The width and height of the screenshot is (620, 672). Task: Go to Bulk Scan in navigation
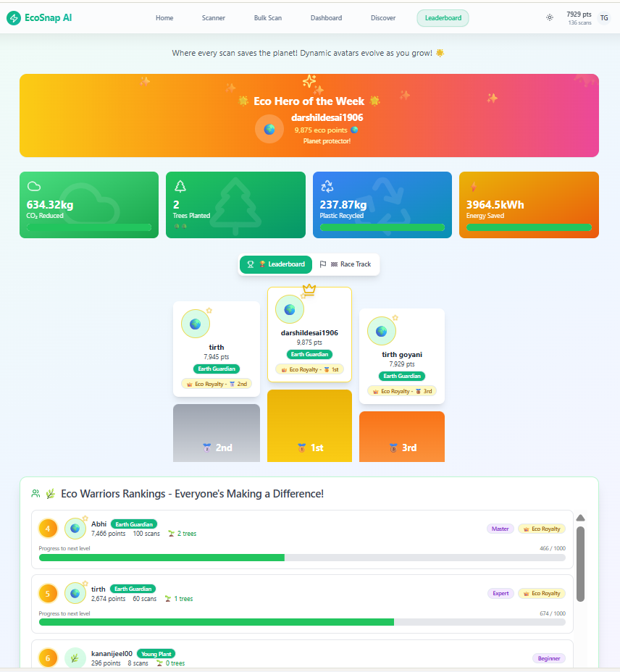268,18
